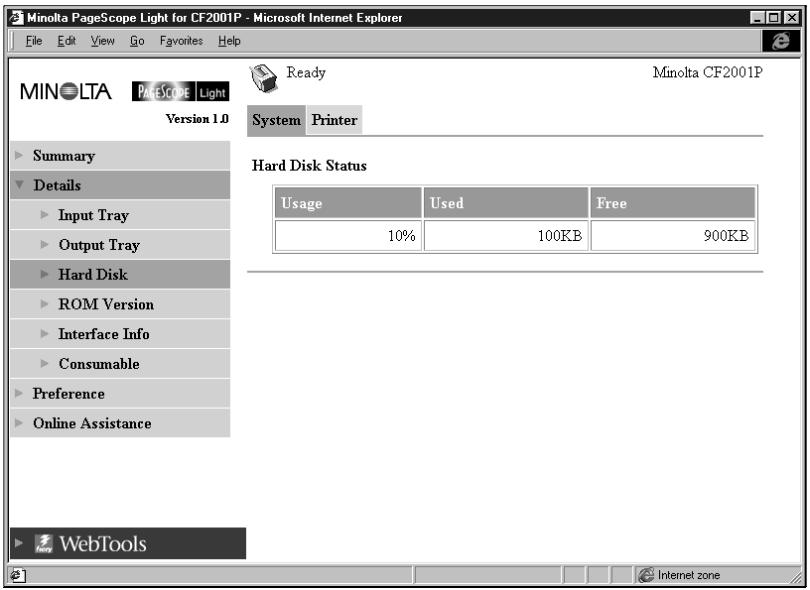Click the Ready status text
Viewport: 810px width, 590px height.
(306, 73)
